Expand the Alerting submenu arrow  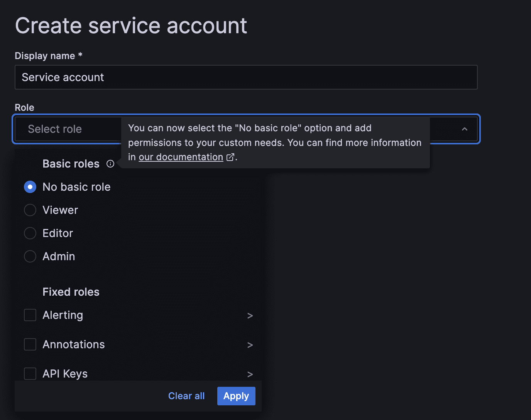[250, 316]
